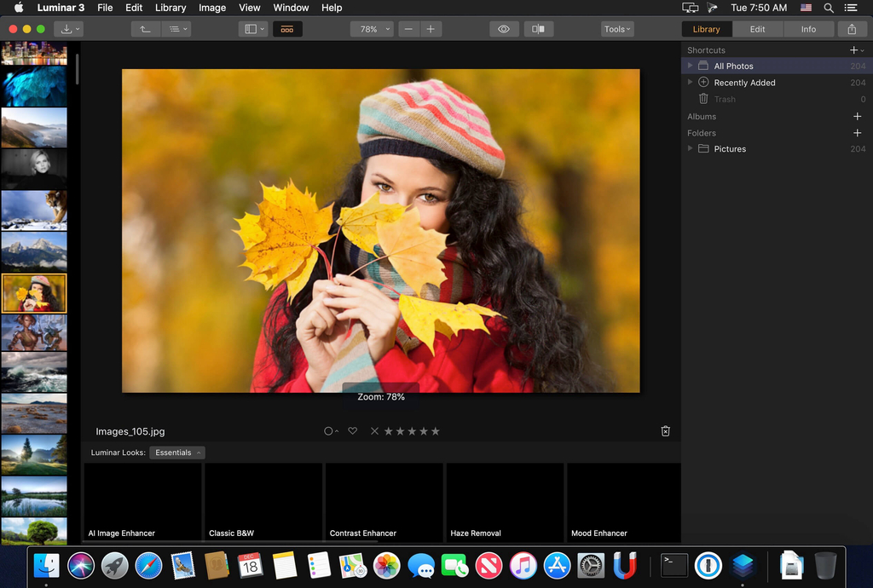Add a new album with plus icon
The height and width of the screenshot is (588, 873).
(857, 117)
